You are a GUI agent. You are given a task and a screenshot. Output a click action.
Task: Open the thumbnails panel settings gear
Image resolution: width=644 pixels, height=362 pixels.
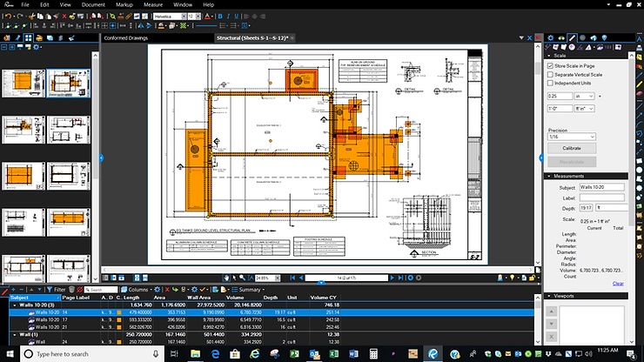click(x=37, y=47)
